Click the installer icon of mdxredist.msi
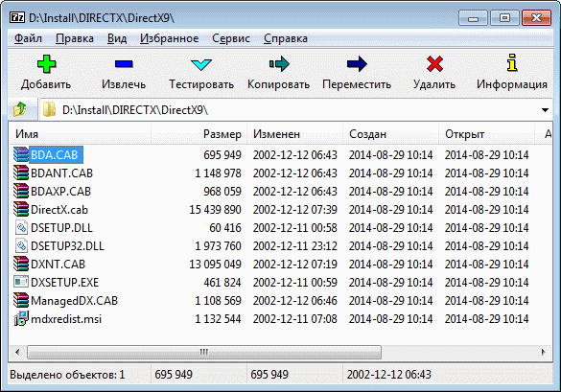The width and height of the screenshot is (561, 392). (21, 318)
